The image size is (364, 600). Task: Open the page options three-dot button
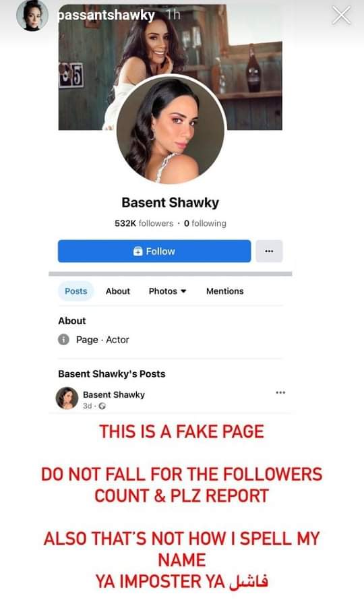[269, 251]
